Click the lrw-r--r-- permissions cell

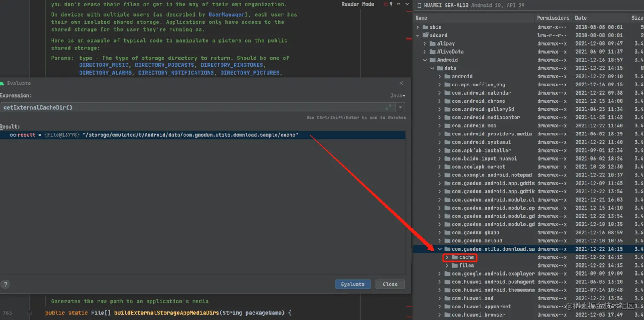click(x=552, y=35)
